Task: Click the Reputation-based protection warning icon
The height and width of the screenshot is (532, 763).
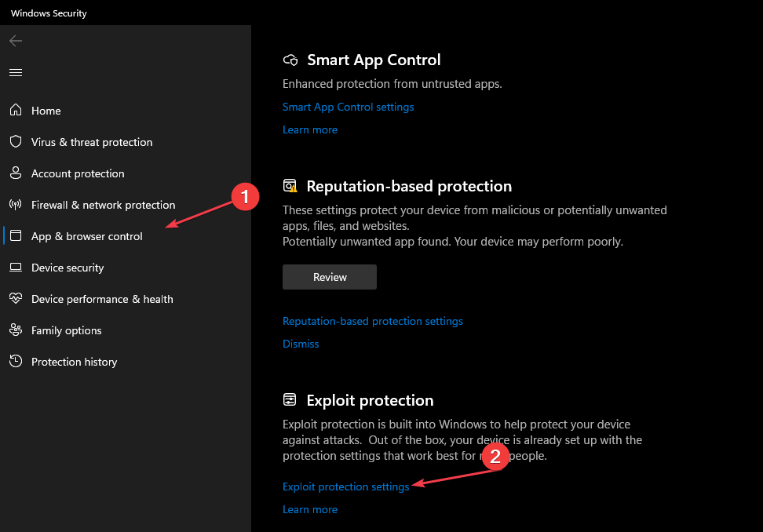Action: pos(290,186)
